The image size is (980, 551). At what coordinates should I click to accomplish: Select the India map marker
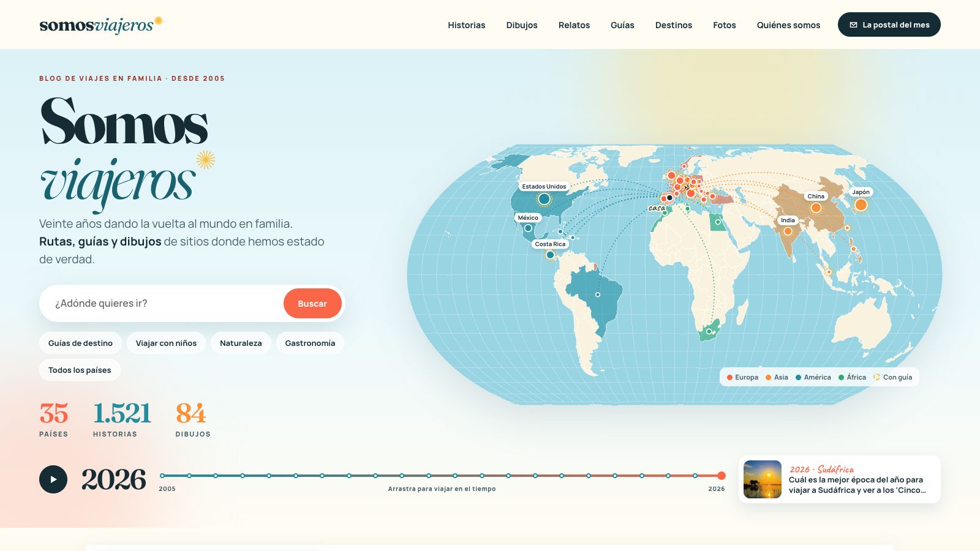point(788,231)
